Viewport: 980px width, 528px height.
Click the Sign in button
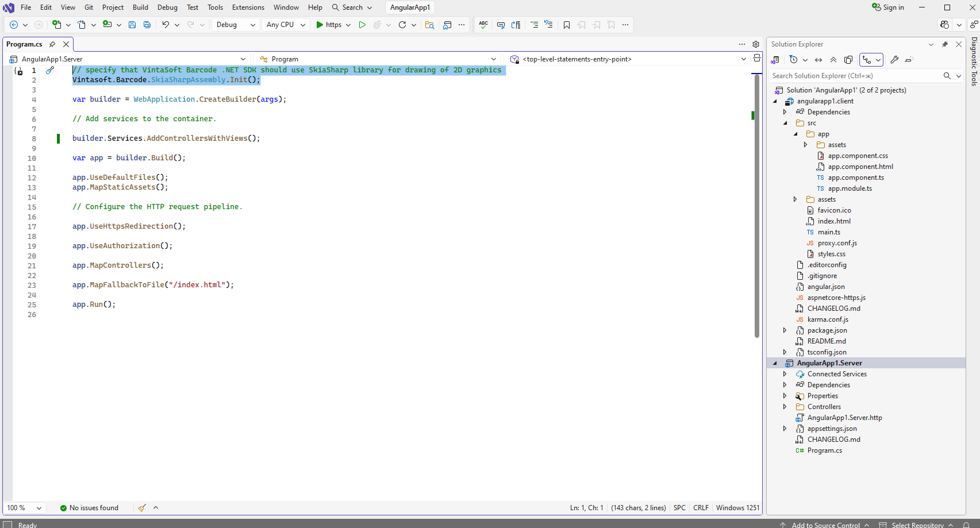click(x=888, y=7)
